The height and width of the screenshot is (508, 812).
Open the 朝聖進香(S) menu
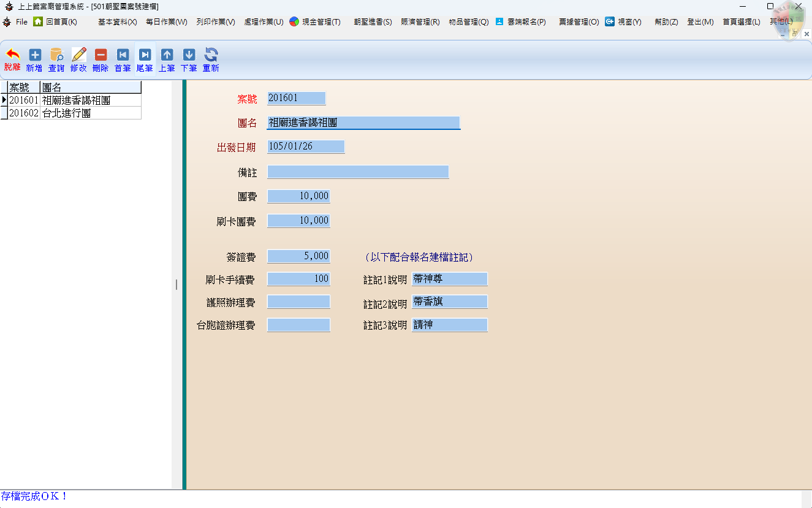tap(373, 22)
